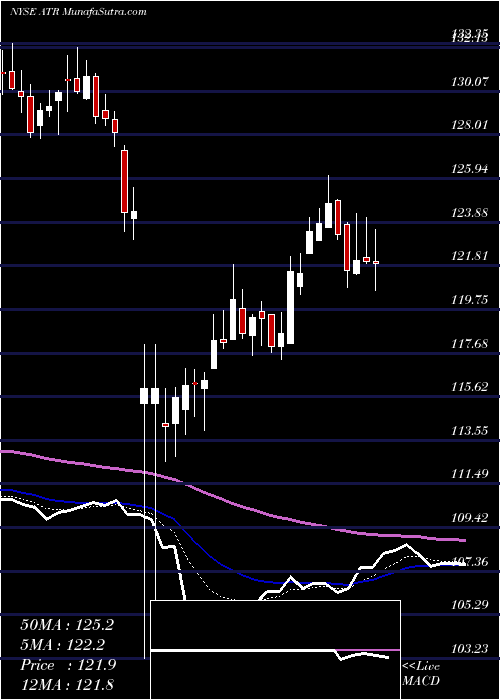The image size is (500, 700).
Task: Click the <<Live MACD label
Action: [421, 674]
